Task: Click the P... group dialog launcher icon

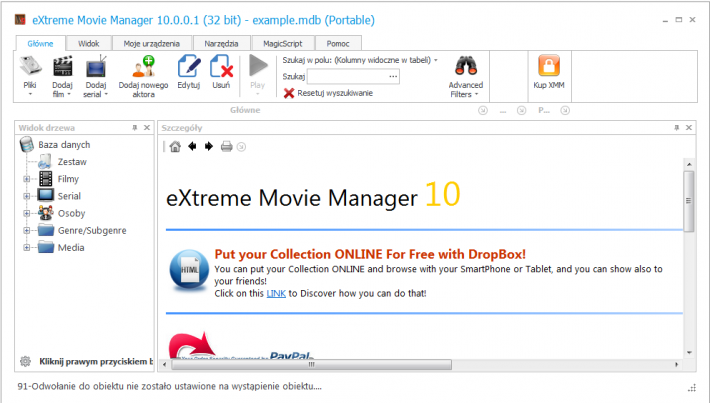Action: [x=565, y=110]
